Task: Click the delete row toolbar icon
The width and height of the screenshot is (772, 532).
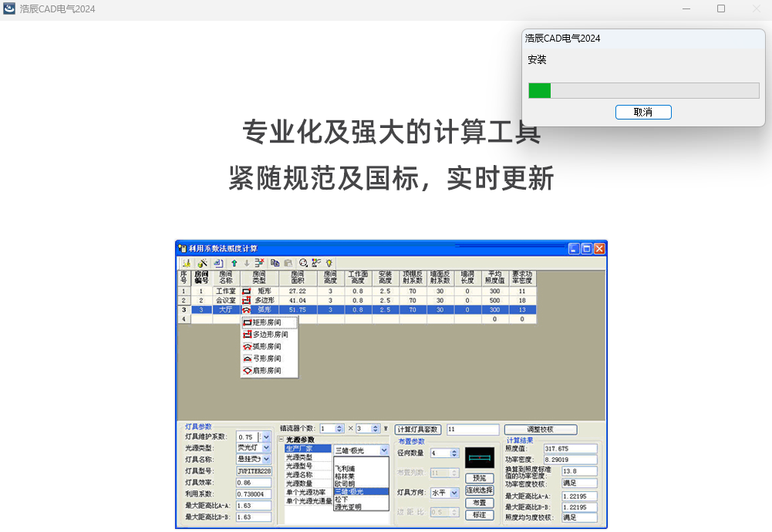Action: click(x=260, y=264)
